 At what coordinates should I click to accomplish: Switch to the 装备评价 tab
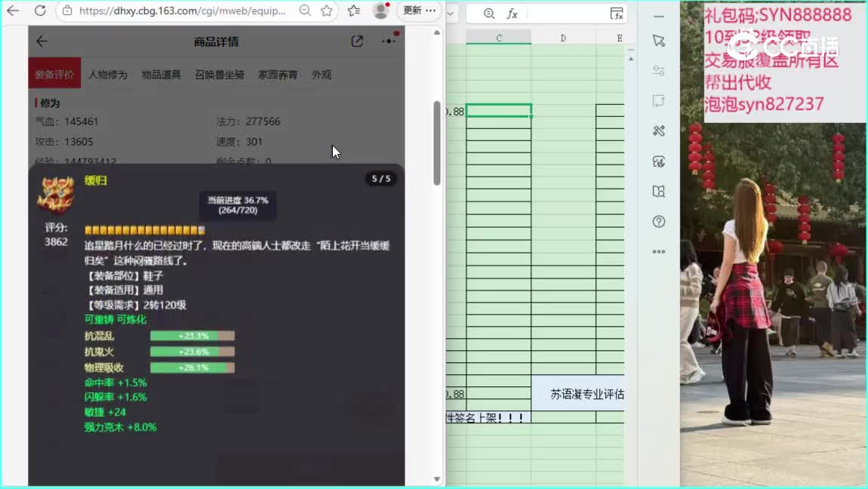click(x=54, y=74)
